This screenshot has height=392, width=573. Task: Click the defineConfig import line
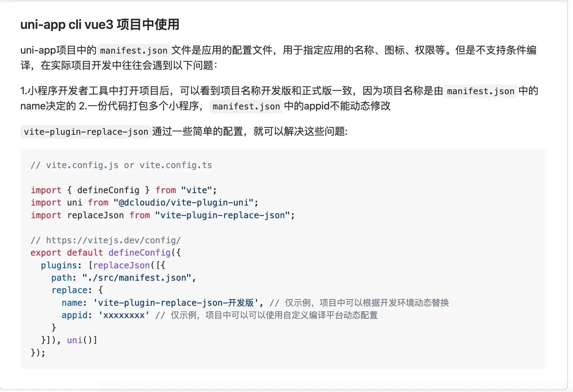click(124, 190)
